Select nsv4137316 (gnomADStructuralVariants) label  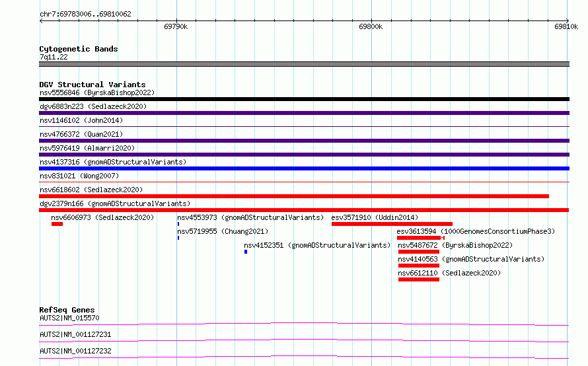113,162
